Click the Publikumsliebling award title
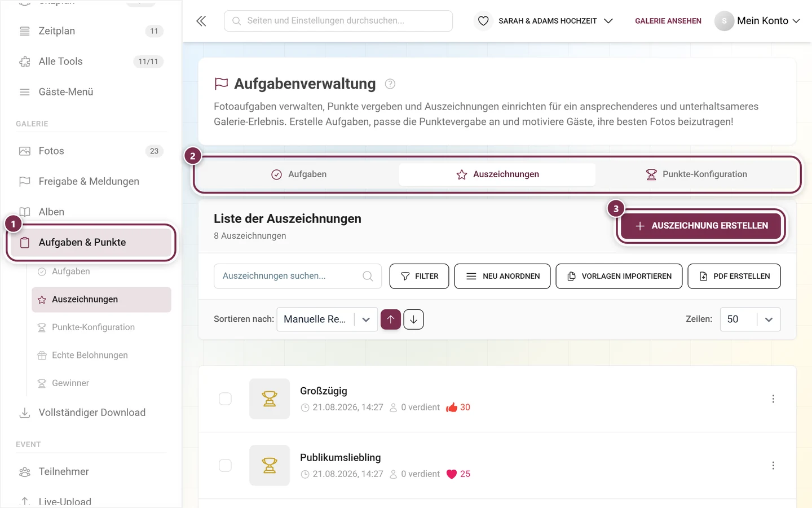 [341, 458]
